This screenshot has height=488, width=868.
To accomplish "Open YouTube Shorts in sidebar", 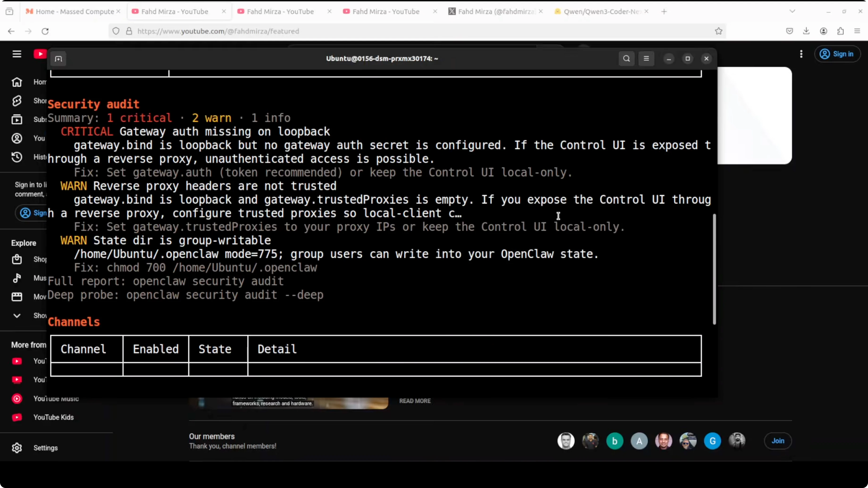I will click(x=17, y=101).
